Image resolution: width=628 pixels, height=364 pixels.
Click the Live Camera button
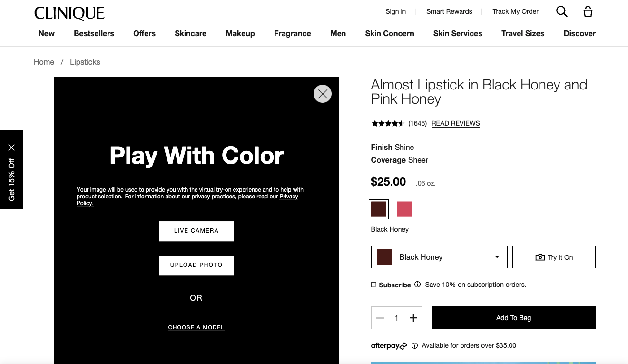(196, 231)
